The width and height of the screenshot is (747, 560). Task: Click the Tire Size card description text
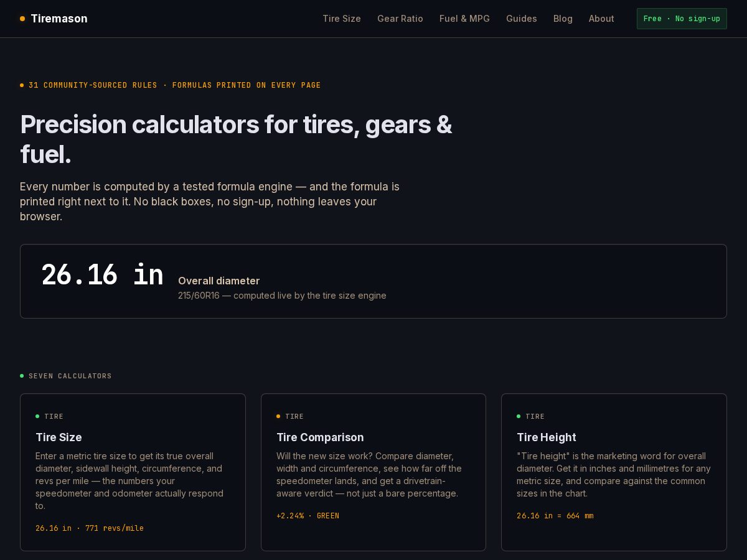tap(129, 481)
